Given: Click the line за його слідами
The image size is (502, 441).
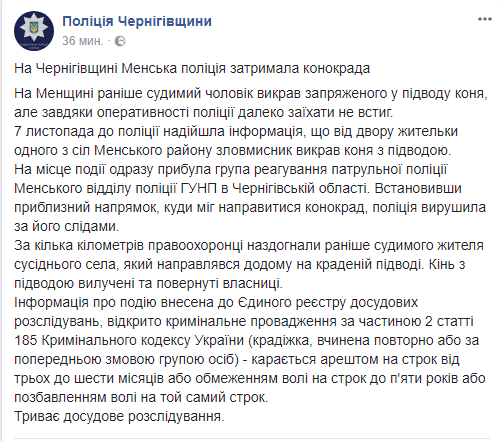Looking at the screenshot, I should pyautogui.click(x=67, y=227).
